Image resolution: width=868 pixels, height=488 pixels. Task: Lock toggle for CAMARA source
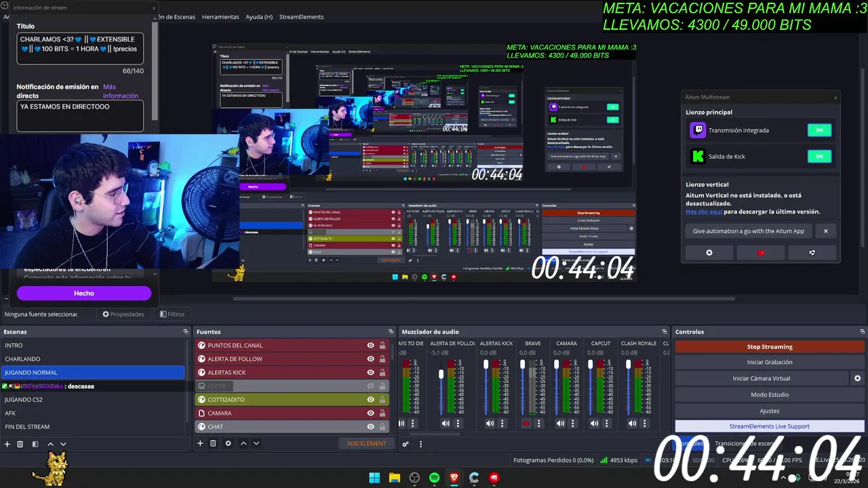click(x=382, y=413)
